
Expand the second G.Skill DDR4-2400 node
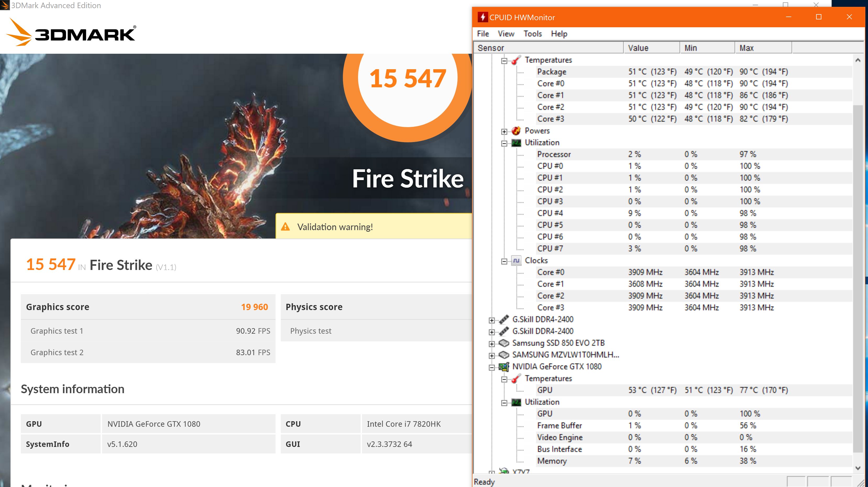tap(492, 332)
